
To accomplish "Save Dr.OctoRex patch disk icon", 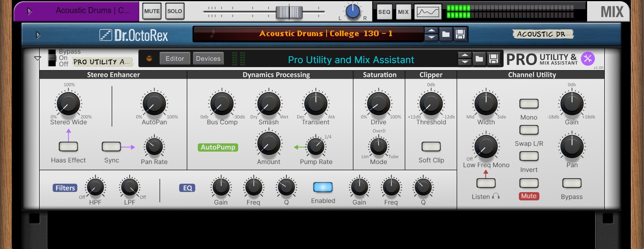I will 460,34.
